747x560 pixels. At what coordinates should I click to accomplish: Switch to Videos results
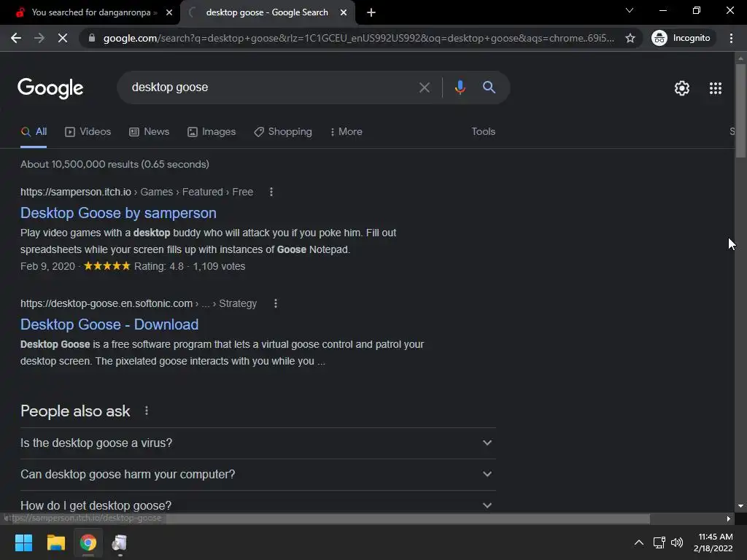tap(88, 132)
